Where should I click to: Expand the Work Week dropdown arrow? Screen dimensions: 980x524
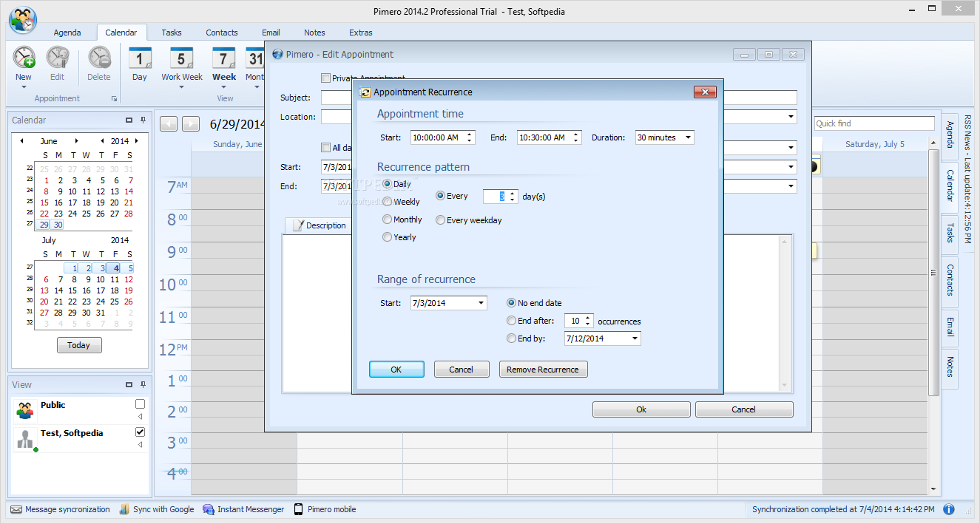[182, 87]
